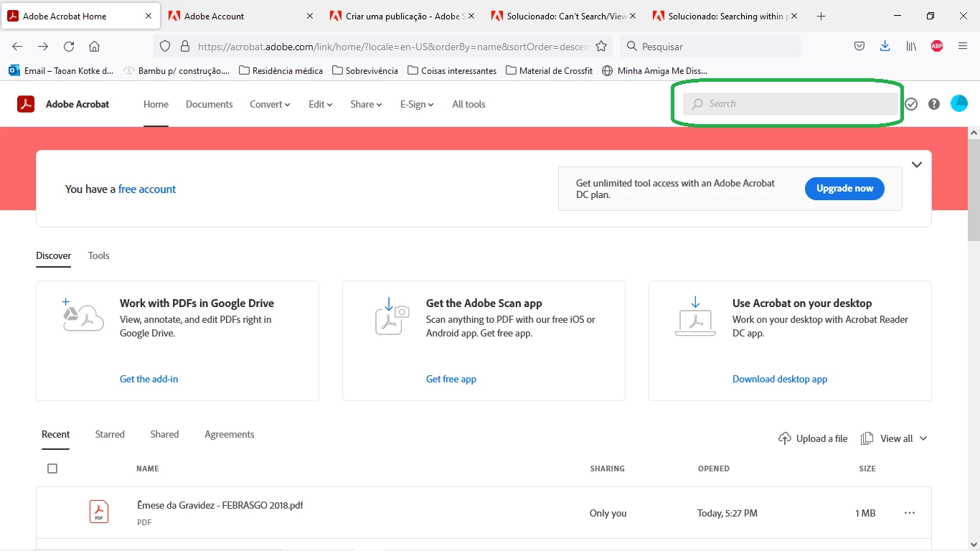This screenshot has height=551, width=980.
Task: Open the Material de Crossfit bookmarks folder
Action: pyautogui.click(x=550, y=70)
